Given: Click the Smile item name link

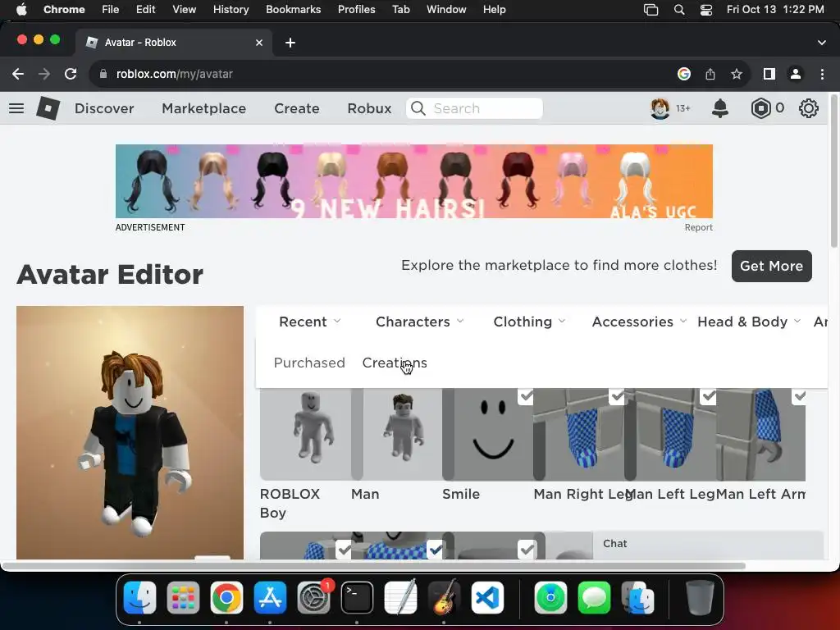Looking at the screenshot, I should [x=461, y=494].
